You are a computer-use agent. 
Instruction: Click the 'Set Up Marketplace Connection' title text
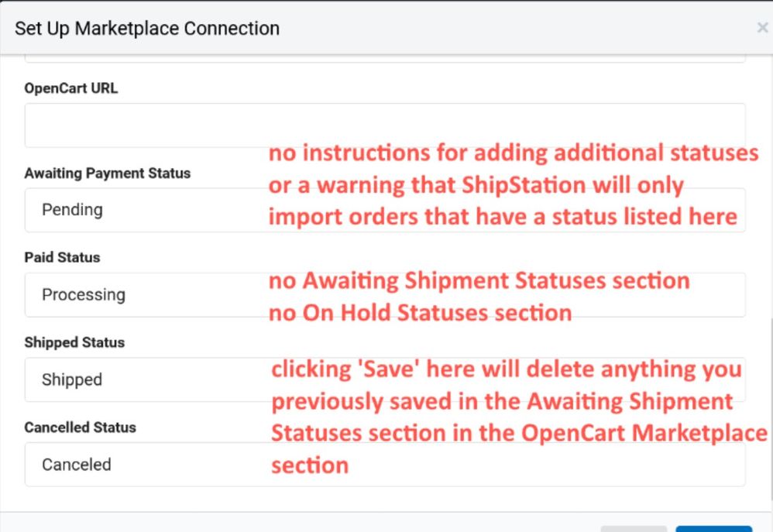(x=147, y=29)
